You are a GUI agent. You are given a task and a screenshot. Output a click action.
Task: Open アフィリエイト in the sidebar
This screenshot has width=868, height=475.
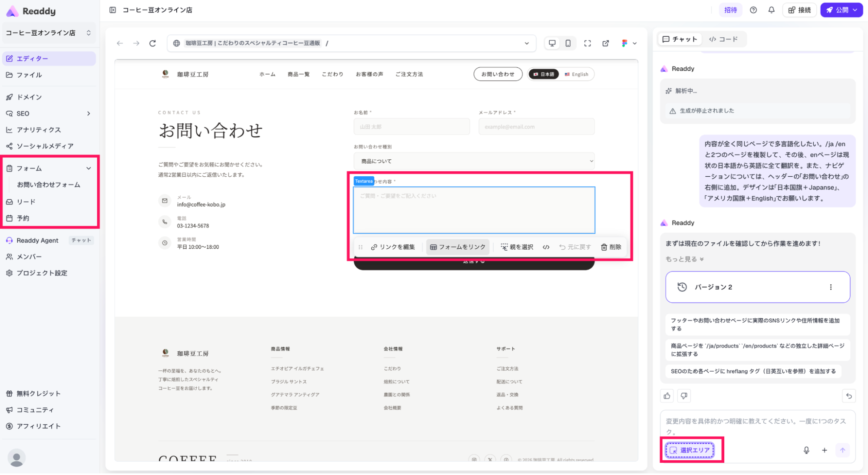(49, 426)
